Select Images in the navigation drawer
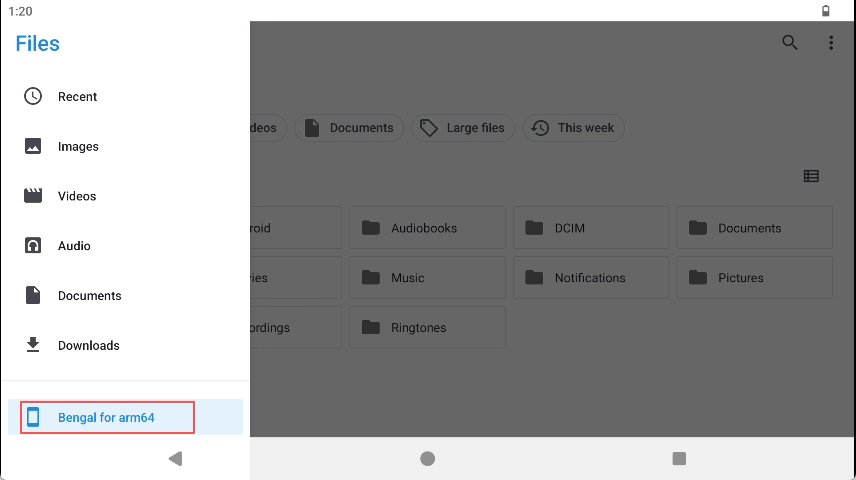The width and height of the screenshot is (856, 480). (78, 147)
